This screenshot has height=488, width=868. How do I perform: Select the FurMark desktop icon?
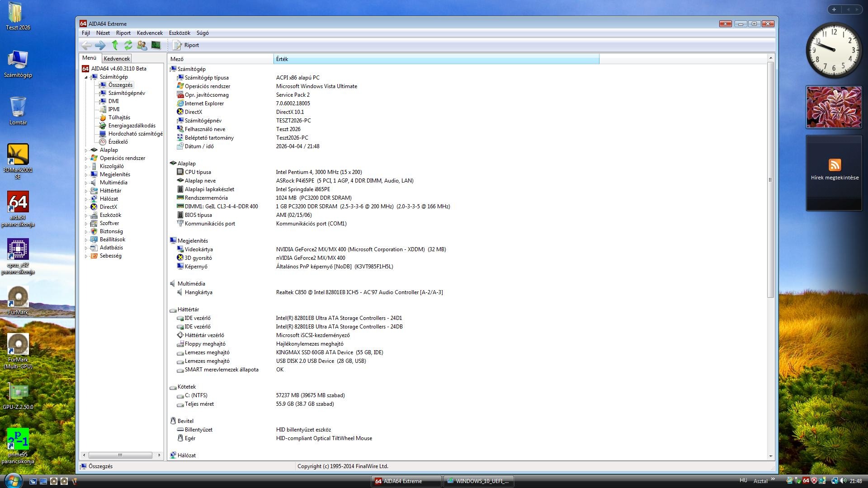pos(18,297)
